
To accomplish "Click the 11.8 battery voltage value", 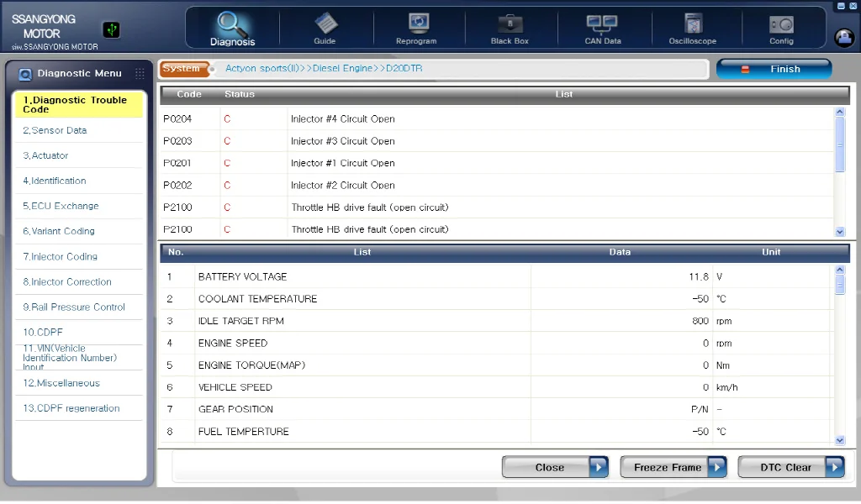I will (699, 277).
